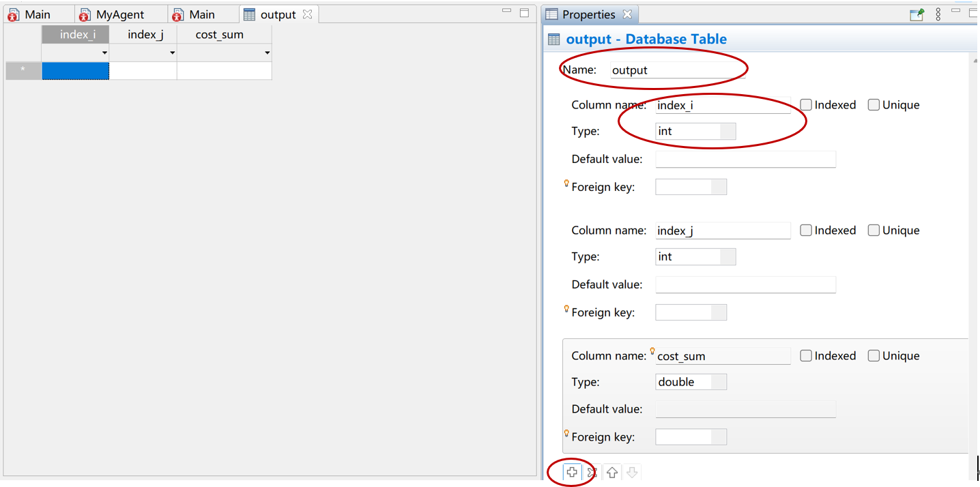Open the Type dropdown for index_i

point(728,131)
